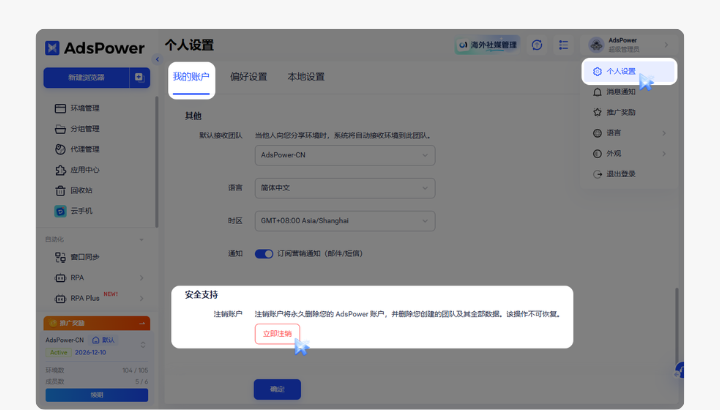The width and height of the screenshot is (720, 410).
Task: Click the circular sync/update icon in top bar
Action: tap(537, 45)
